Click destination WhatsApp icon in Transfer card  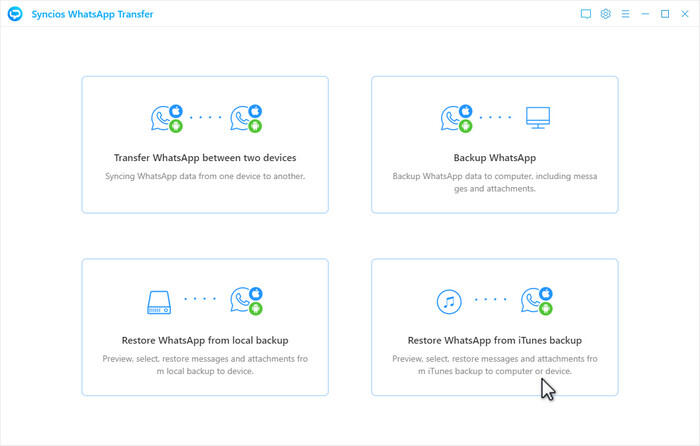click(245, 118)
